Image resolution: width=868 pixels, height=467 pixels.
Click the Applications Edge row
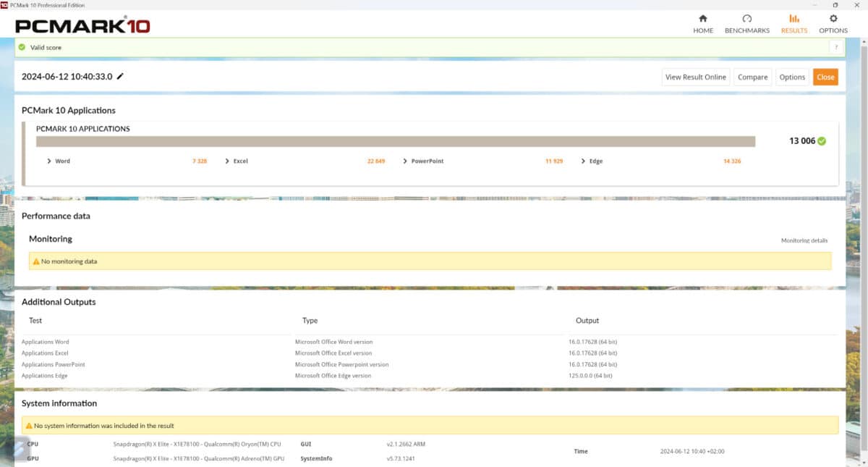click(430, 376)
